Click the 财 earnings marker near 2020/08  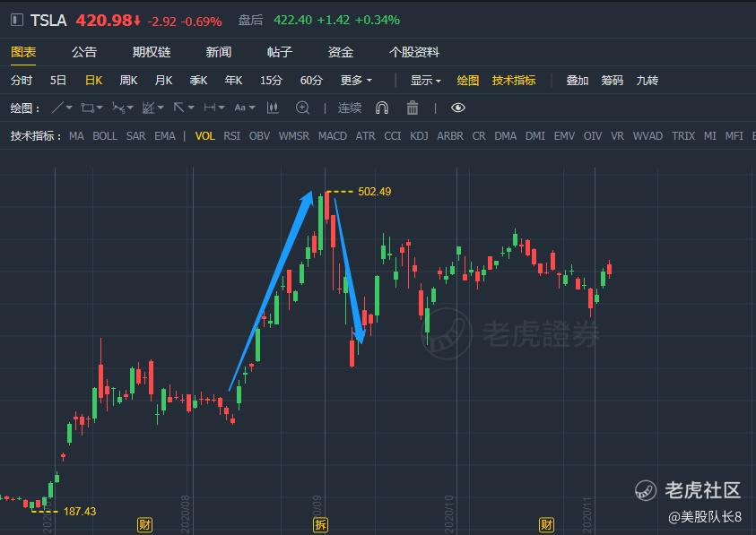click(x=144, y=524)
